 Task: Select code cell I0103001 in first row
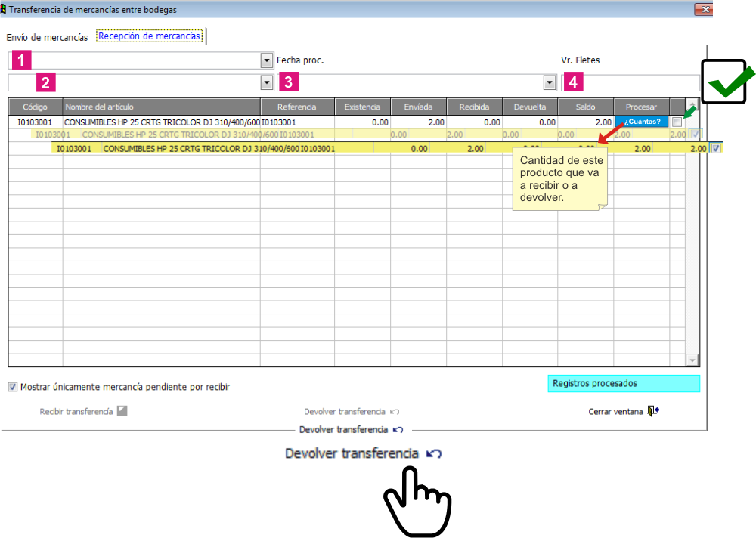pos(36,122)
